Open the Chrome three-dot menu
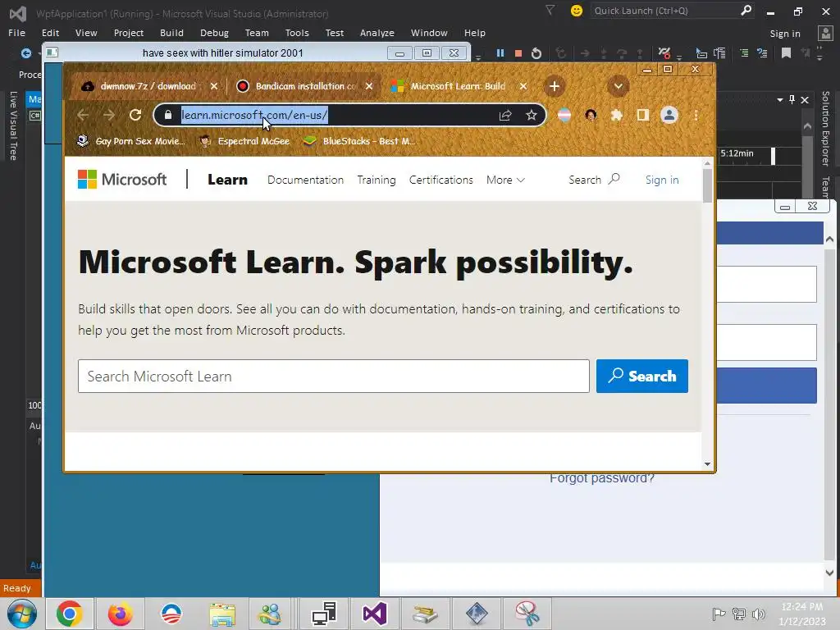840x630 pixels. pos(696,115)
